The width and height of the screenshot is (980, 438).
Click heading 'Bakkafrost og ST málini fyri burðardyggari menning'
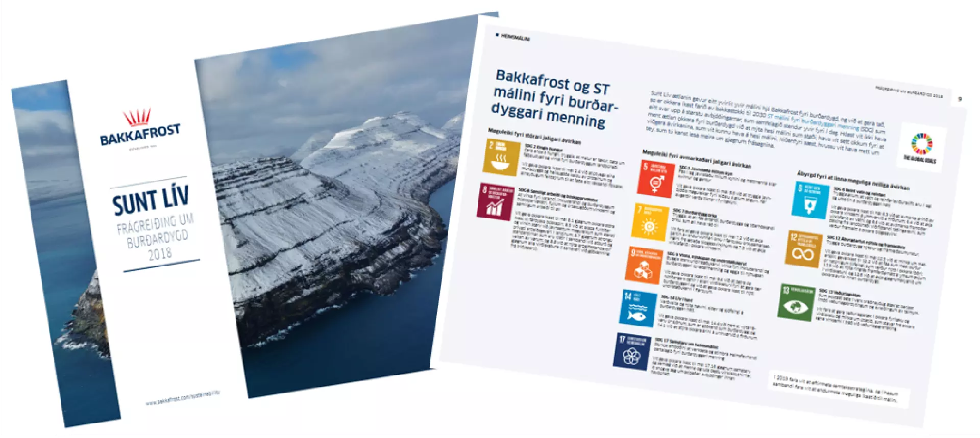[x=555, y=99]
